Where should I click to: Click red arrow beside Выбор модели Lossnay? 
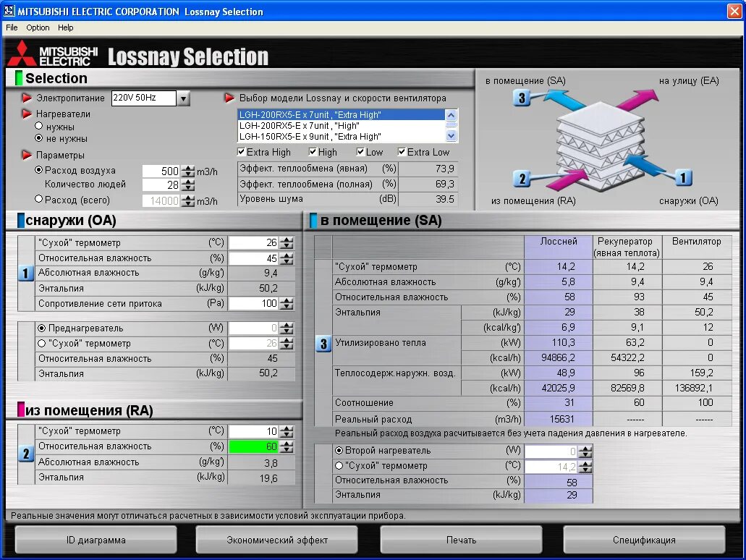coord(230,98)
